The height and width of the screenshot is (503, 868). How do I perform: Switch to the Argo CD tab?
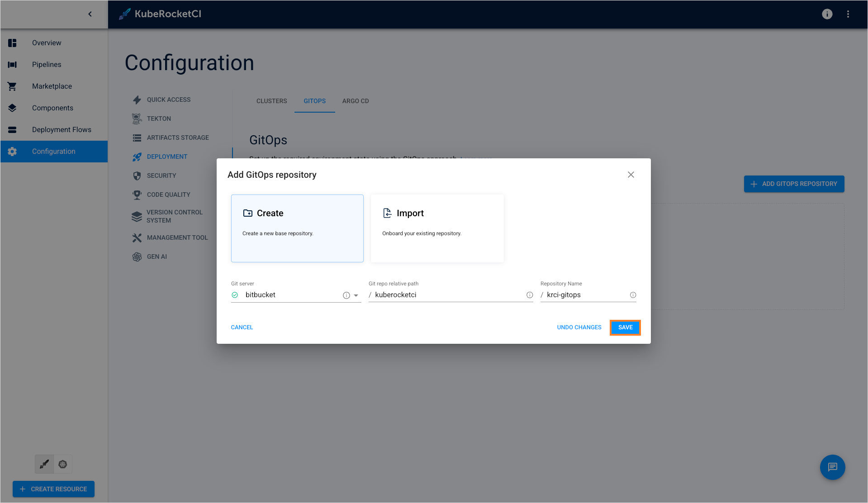click(356, 101)
